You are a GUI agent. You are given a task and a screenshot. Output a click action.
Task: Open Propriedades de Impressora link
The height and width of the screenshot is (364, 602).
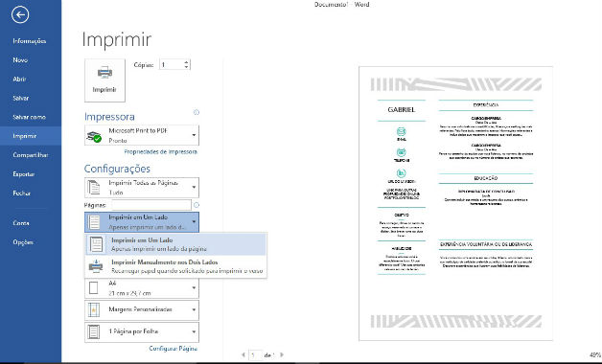pos(160,152)
